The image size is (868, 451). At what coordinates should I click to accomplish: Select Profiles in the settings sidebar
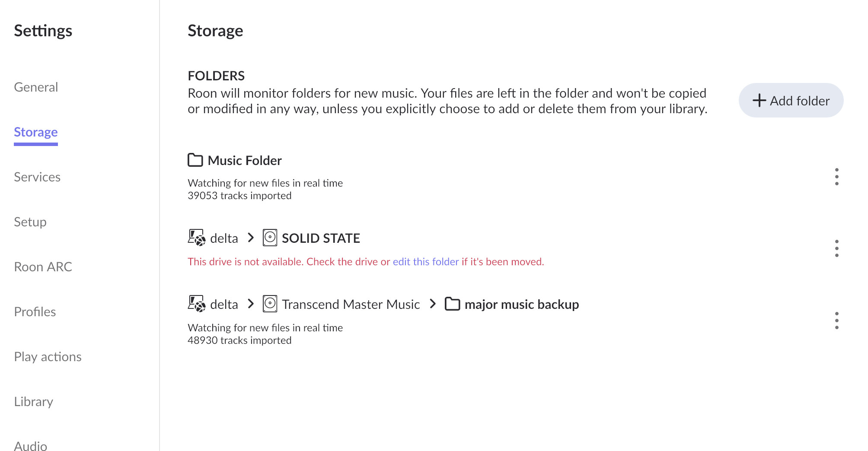[x=35, y=312]
